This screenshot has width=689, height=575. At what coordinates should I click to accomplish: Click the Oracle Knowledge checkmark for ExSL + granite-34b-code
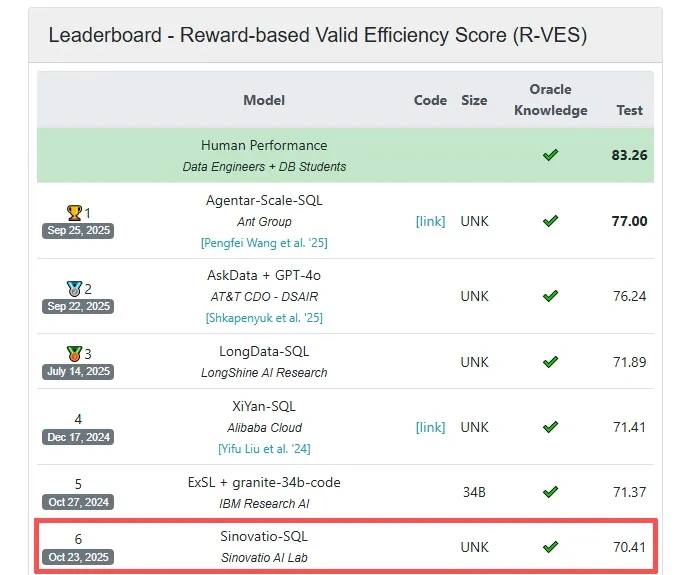[x=550, y=492]
